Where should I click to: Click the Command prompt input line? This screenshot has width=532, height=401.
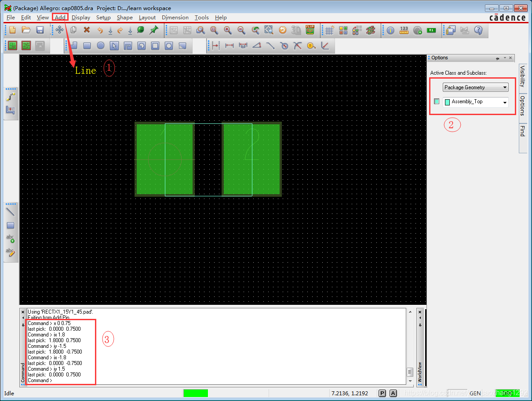tap(215, 380)
